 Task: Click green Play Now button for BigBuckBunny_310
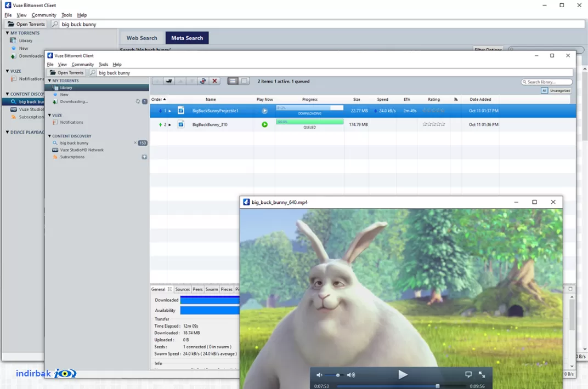(x=265, y=125)
